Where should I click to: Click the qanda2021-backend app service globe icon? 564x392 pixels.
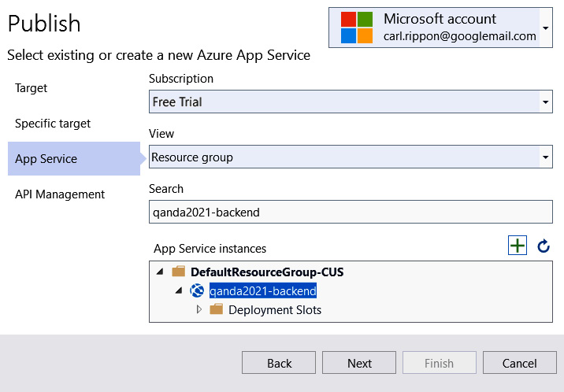(197, 290)
